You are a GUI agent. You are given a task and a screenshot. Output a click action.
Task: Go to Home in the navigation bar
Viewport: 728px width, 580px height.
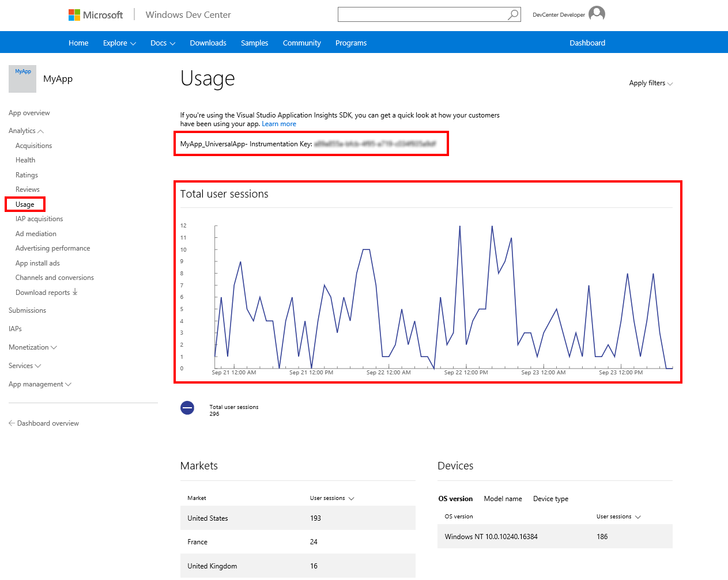78,43
